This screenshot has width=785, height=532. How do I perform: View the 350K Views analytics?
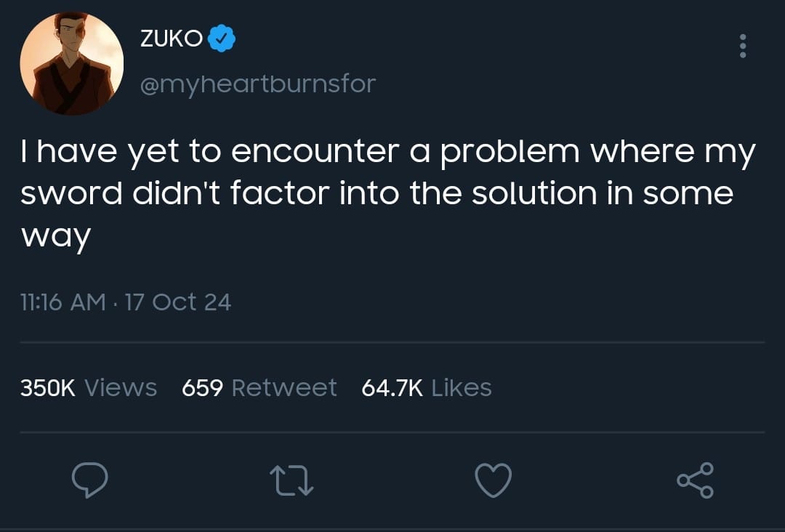[x=89, y=387]
